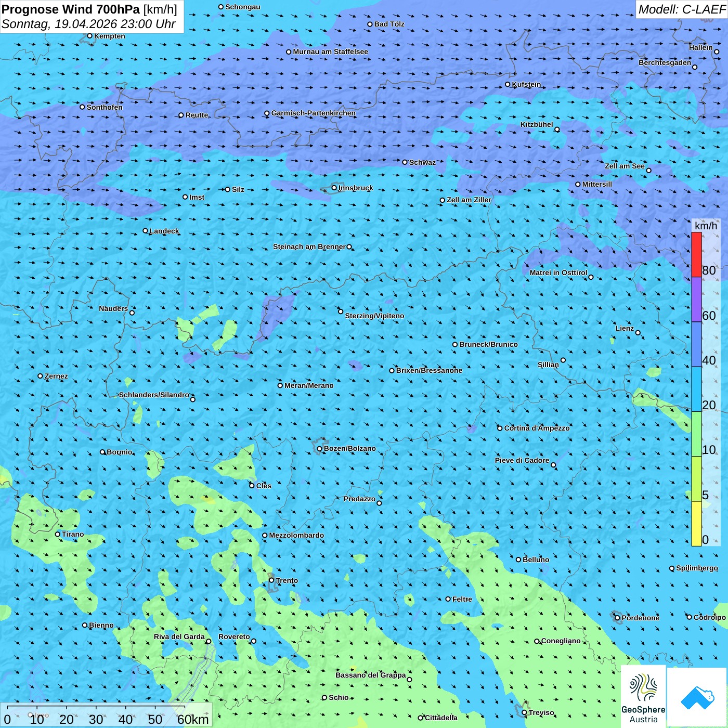This screenshot has height=728, width=728.
Task: Click the Spilimbergo label
Action: tap(697, 568)
